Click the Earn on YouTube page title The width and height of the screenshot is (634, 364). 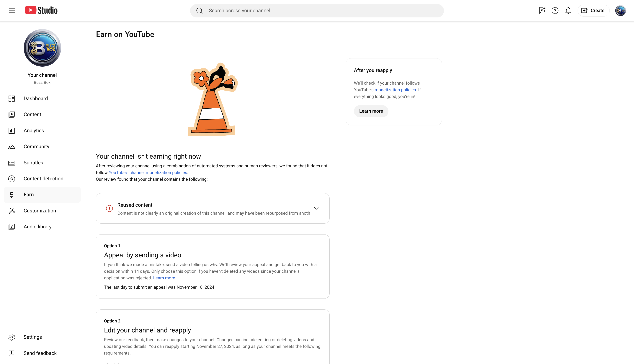click(x=125, y=34)
